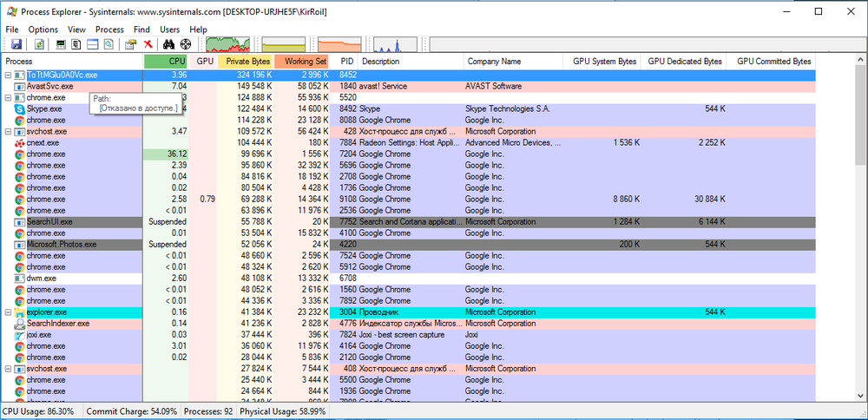The height and width of the screenshot is (420, 868).
Task: Sort by the PID column header
Action: [345, 62]
